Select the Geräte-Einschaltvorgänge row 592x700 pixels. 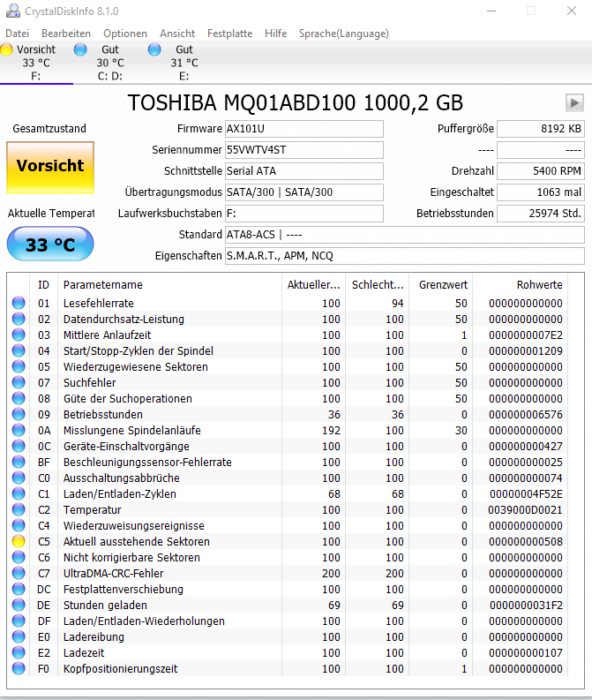289,447
